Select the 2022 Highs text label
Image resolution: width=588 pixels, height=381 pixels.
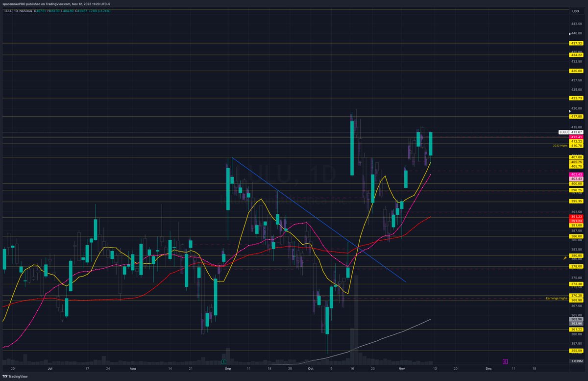pyautogui.click(x=560, y=145)
